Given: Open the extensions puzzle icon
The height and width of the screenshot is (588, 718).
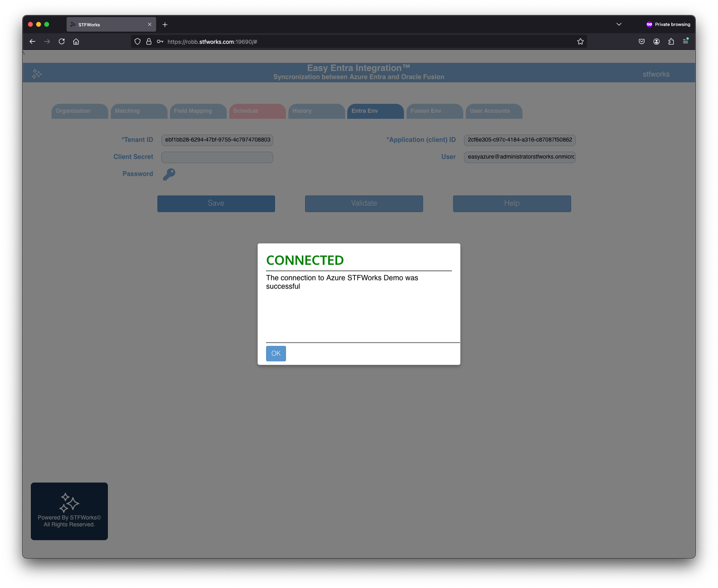Looking at the screenshot, I should click(x=671, y=42).
